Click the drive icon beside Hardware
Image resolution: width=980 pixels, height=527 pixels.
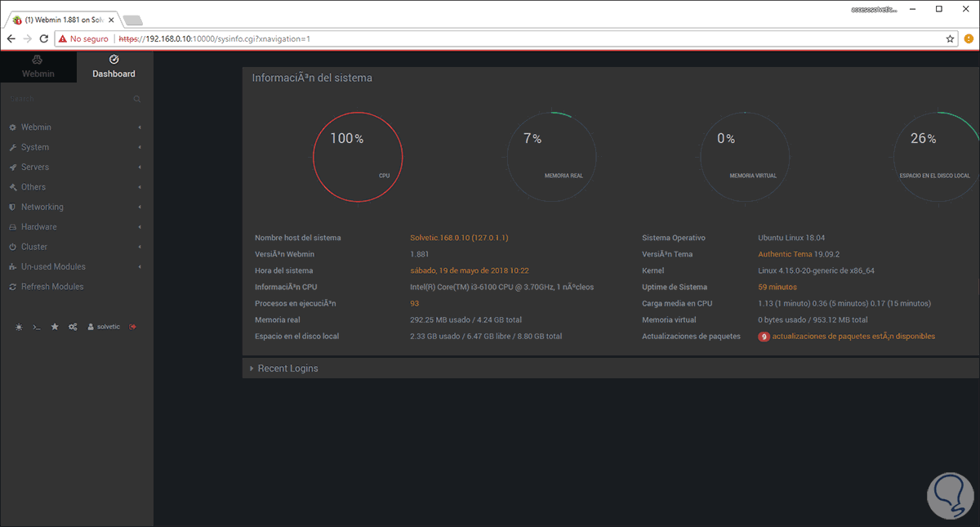coord(13,226)
